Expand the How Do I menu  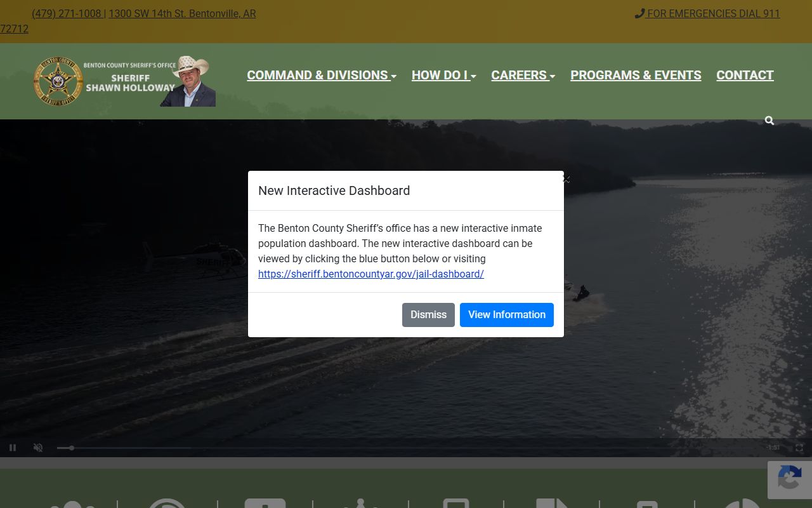pos(444,75)
